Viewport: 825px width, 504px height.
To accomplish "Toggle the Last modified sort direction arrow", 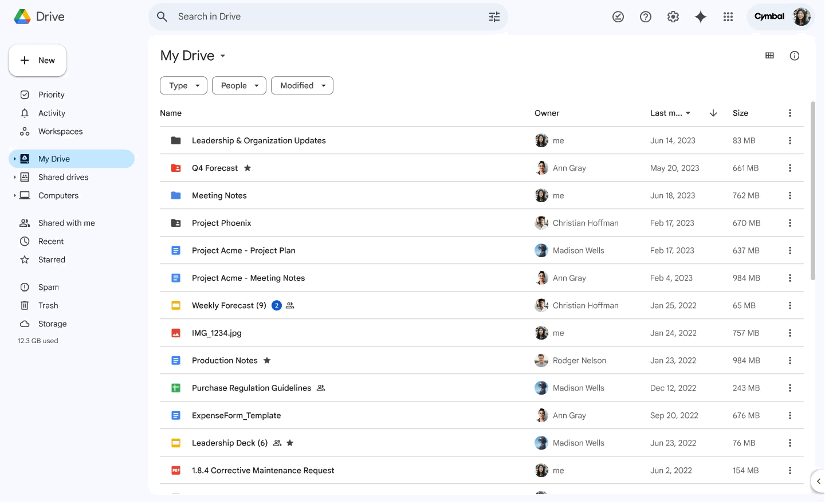I will [713, 113].
